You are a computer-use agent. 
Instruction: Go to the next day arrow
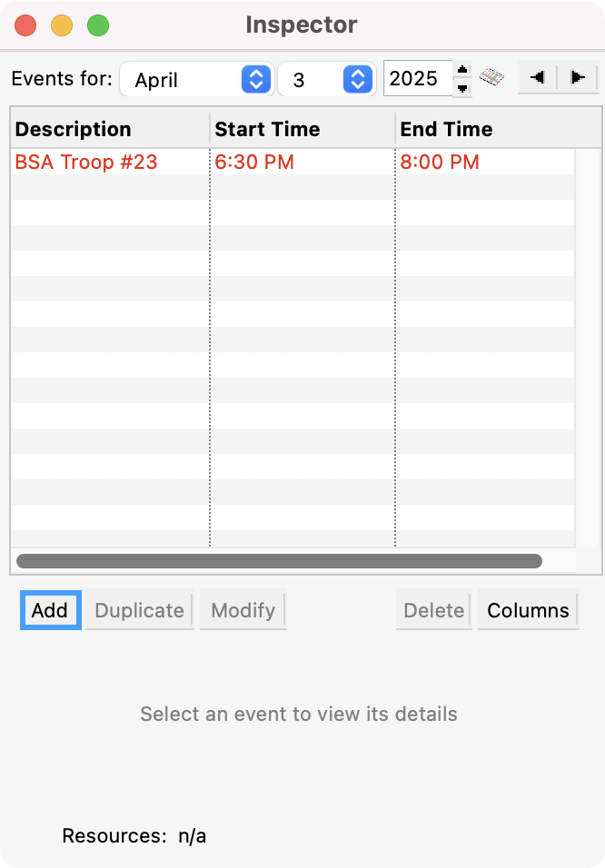(576, 78)
